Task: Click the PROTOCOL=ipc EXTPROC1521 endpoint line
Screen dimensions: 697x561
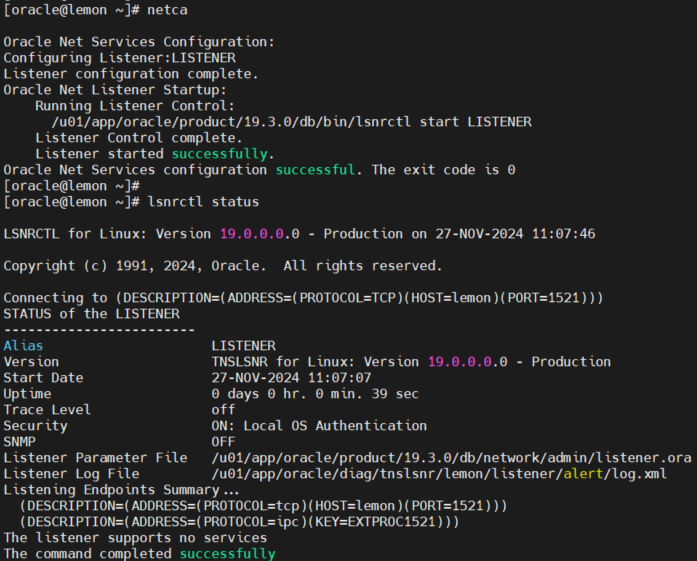Action: (239, 522)
